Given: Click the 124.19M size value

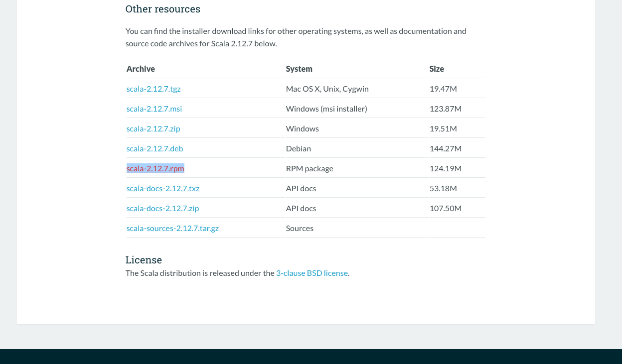Looking at the screenshot, I should [446, 168].
